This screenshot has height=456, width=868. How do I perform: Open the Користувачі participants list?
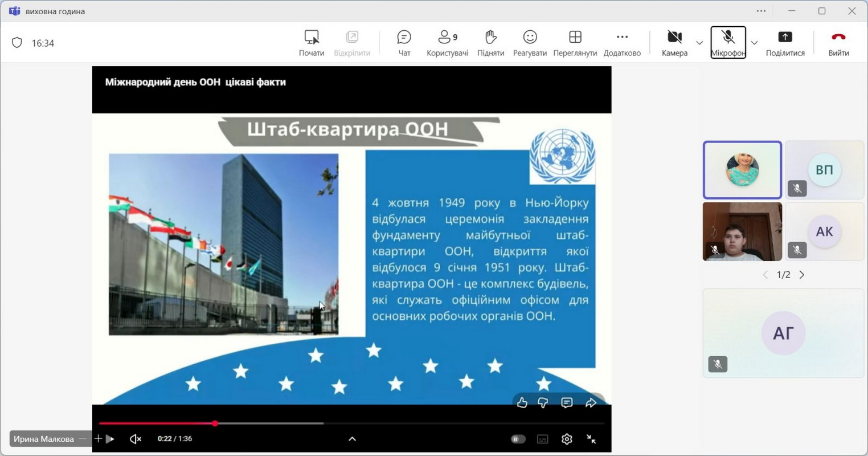click(x=447, y=43)
